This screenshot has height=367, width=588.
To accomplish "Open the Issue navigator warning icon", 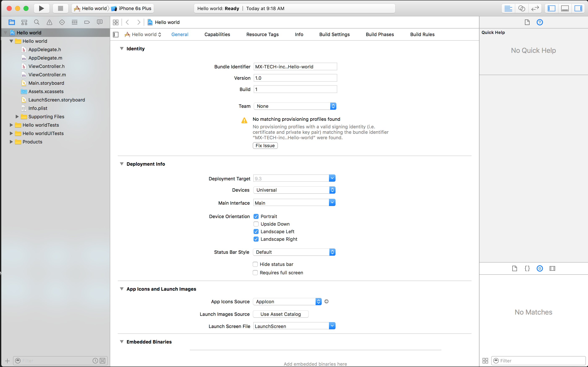I will click(49, 22).
